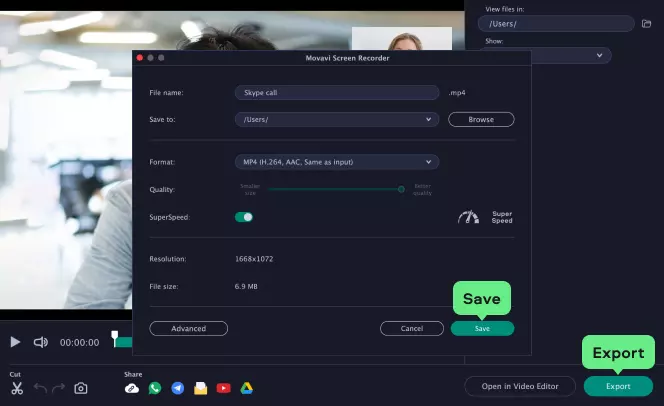
Task: Click the View files in path field
Action: tap(556, 24)
